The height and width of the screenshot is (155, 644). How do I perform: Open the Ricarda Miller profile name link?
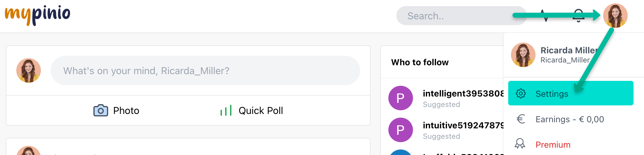569,50
